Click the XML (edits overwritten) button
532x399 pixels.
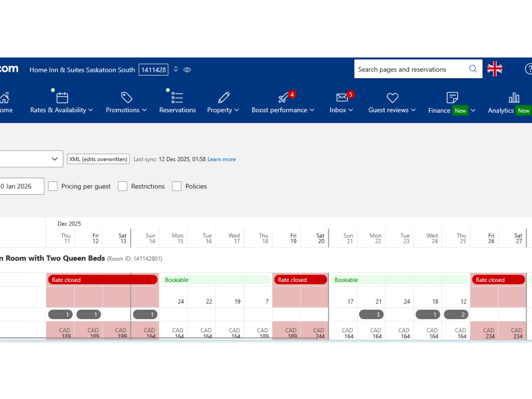[x=98, y=159]
